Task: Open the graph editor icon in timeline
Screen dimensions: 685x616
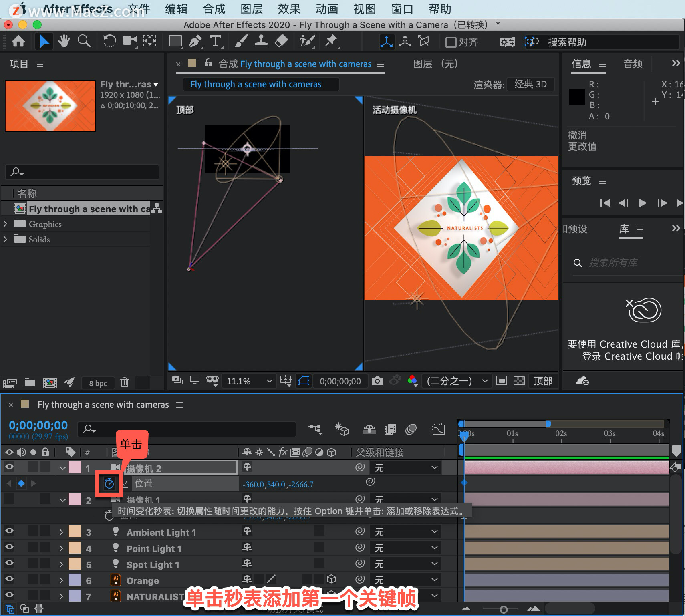Action: (x=438, y=430)
